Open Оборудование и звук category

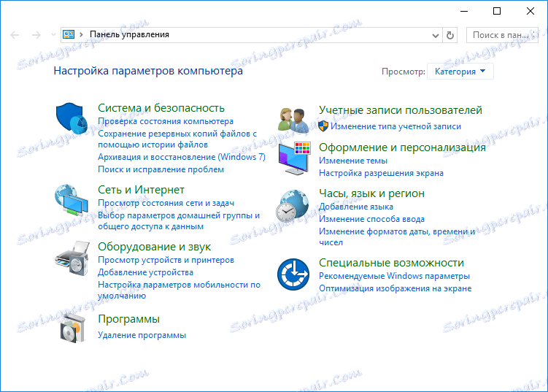point(154,247)
